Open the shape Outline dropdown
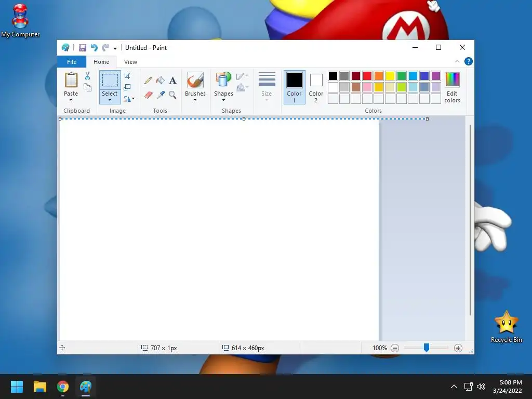Viewport: 532px width, 399px height. tap(242, 76)
